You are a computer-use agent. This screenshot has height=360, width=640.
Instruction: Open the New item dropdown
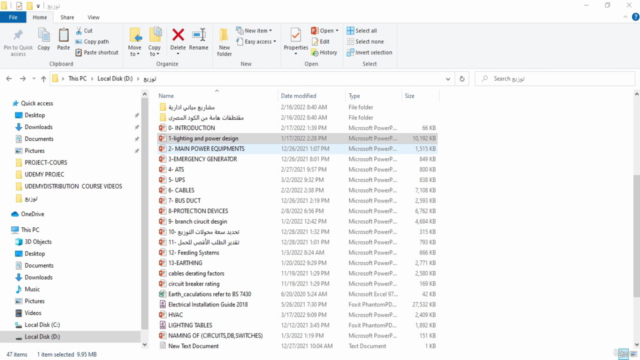[x=254, y=31]
